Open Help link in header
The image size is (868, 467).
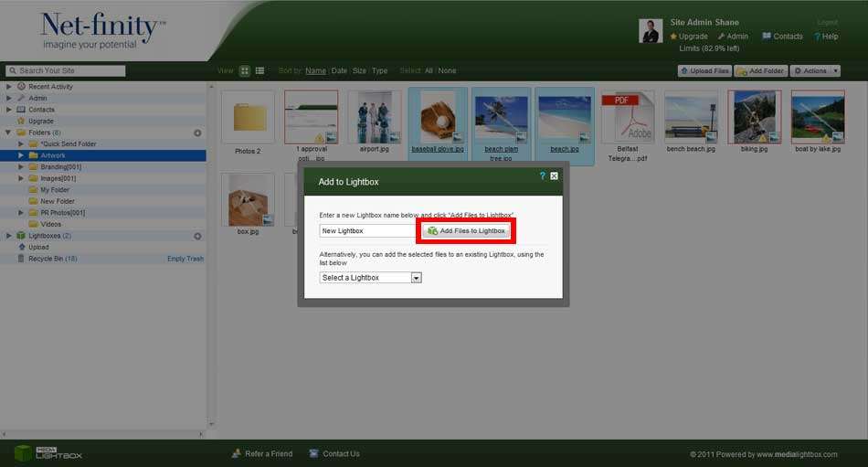tap(826, 37)
